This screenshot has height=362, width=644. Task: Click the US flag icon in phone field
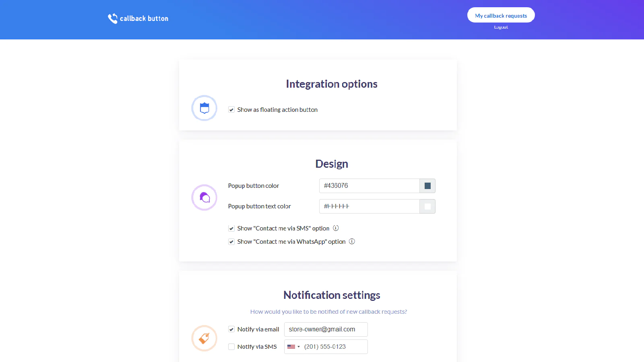[x=291, y=347]
